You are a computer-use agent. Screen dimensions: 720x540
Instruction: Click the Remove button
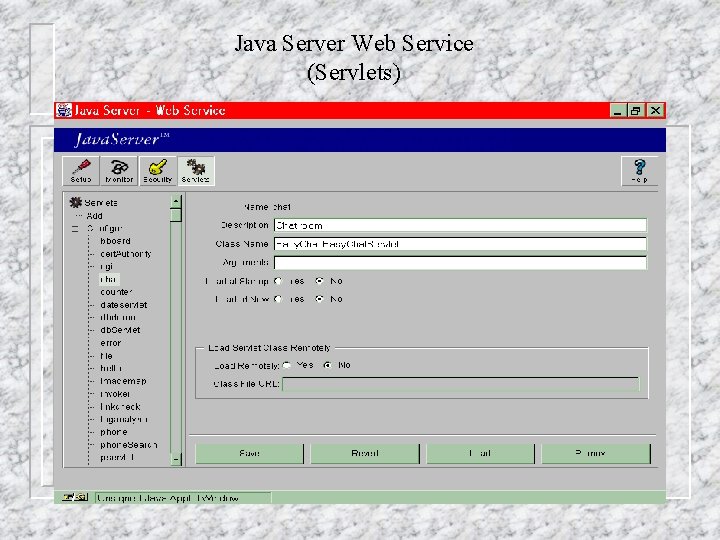[x=596, y=454]
